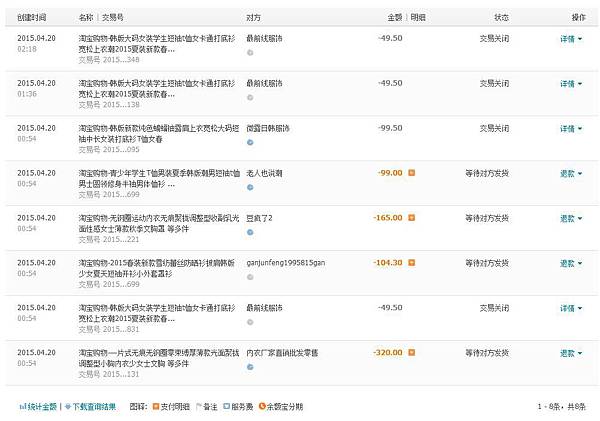Open payment detail icon beside -99.00
The image size is (600, 421).
click(412, 173)
